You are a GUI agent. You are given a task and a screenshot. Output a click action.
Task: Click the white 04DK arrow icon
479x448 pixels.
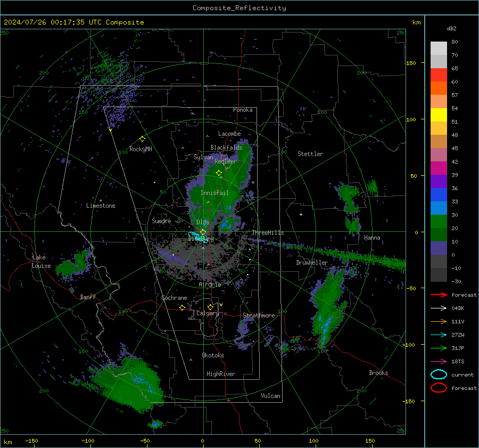[x=439, y=308]
